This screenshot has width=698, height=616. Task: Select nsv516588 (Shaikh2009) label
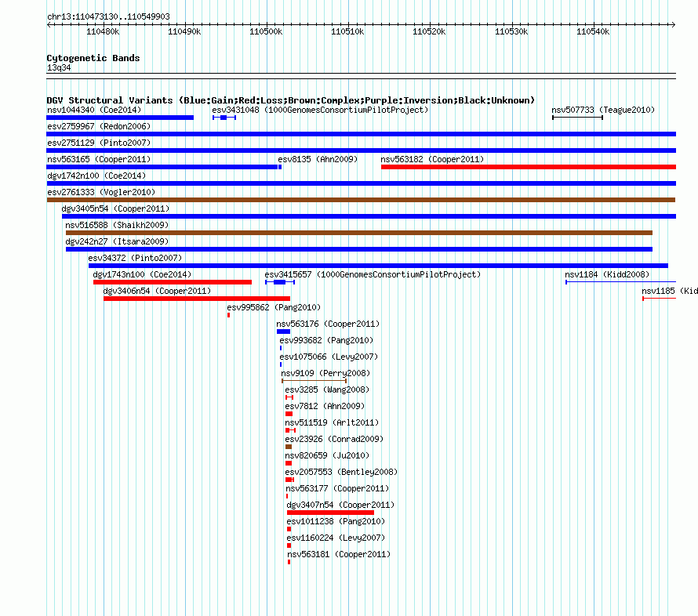pyautogui.click(x=117, y=225)
